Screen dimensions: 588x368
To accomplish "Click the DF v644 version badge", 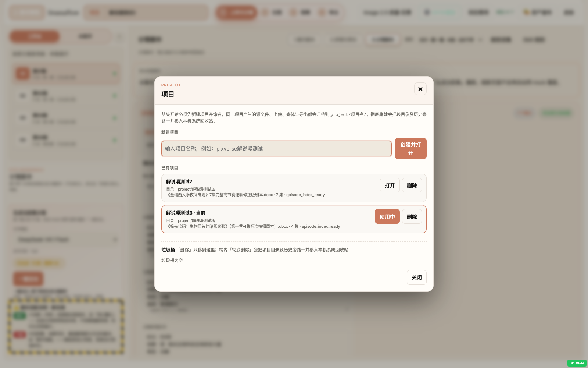I will pos(577,363).
